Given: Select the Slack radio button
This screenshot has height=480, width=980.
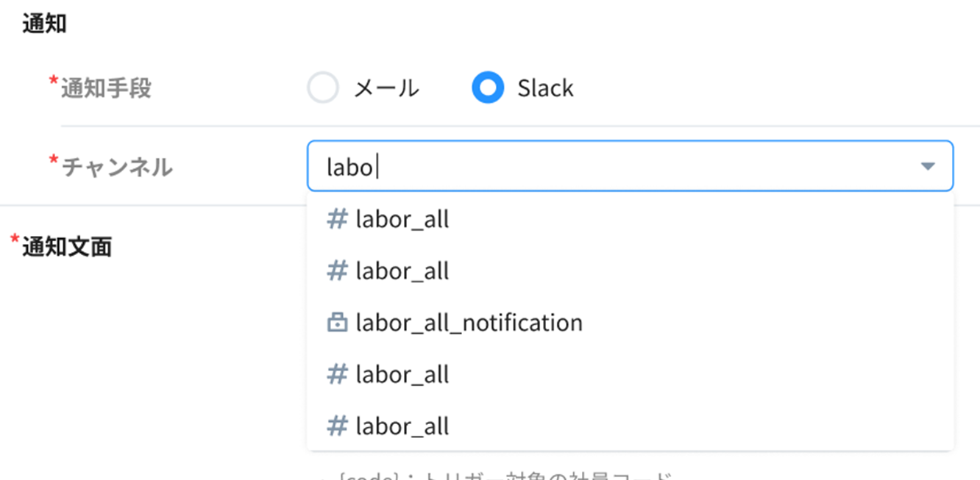Looking at the screenshot, I should click(x=488, y=88).
